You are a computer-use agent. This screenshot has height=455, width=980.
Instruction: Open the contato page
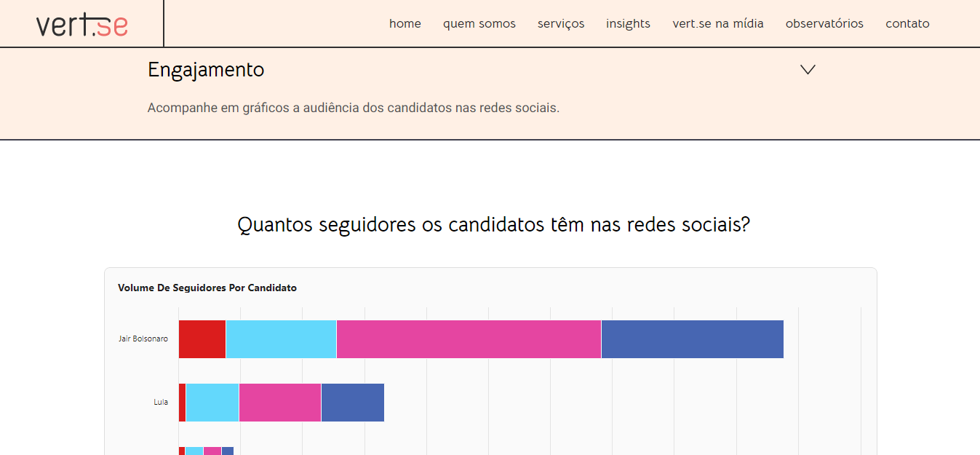tap(907, 23)
